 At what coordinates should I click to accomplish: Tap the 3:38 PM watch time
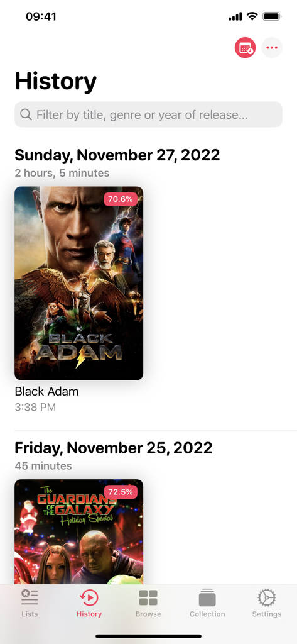coord(35,407)
